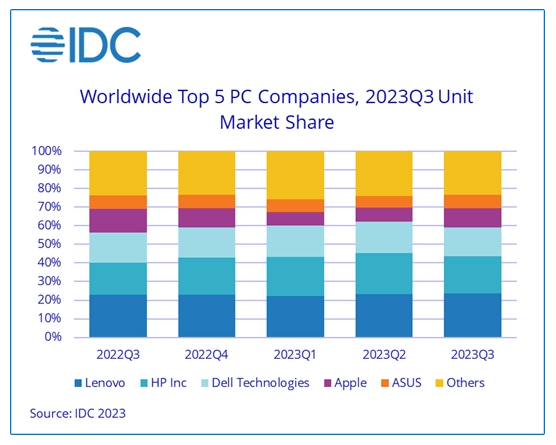556x445 pixels.
Task: Click the Lenovo blue legend swatch
Action: (78, 383)
